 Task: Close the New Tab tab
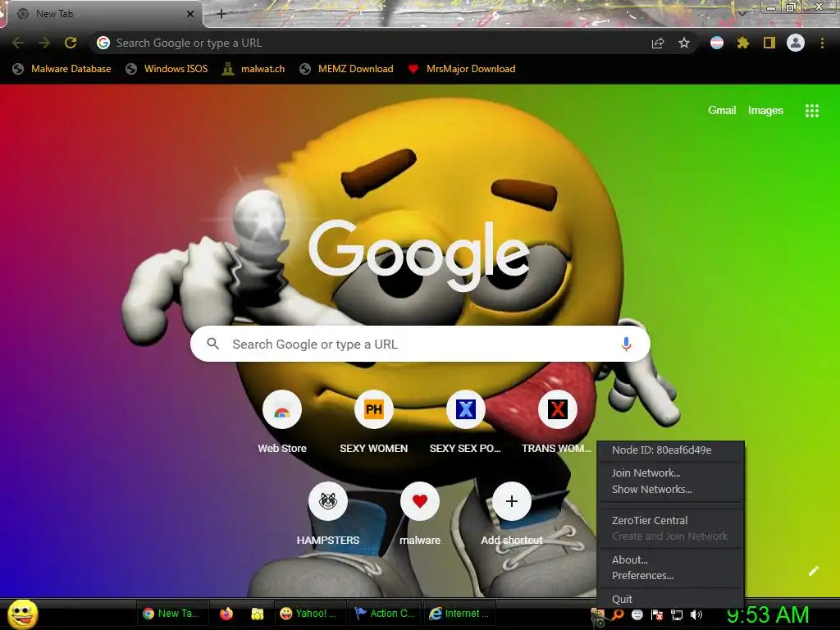click(190, 14)
